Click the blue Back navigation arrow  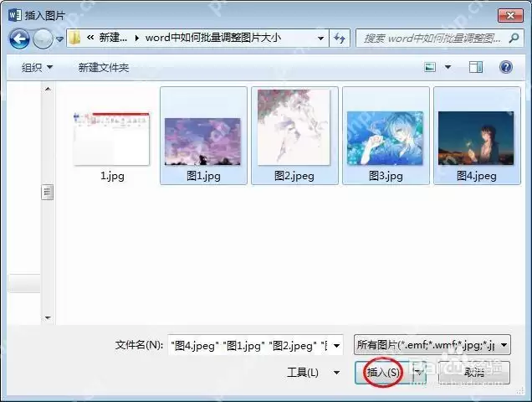tap(19, 39)
